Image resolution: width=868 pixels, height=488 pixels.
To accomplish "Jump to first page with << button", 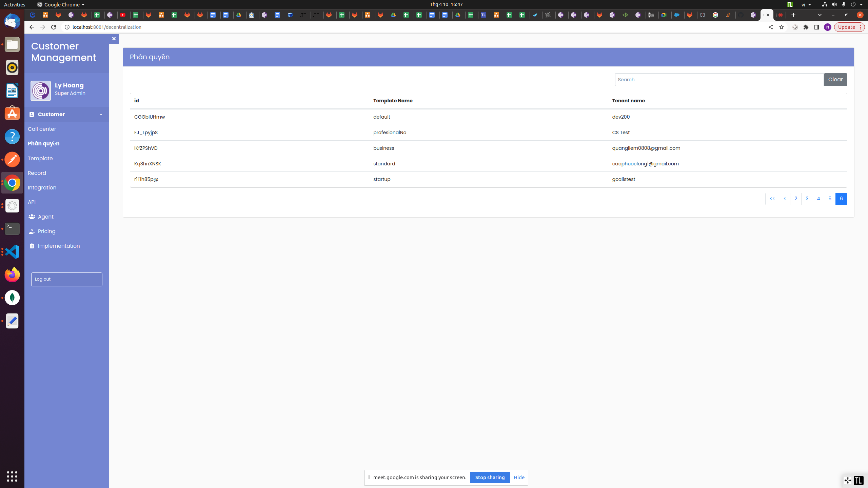I will click(x=772, y=199).
